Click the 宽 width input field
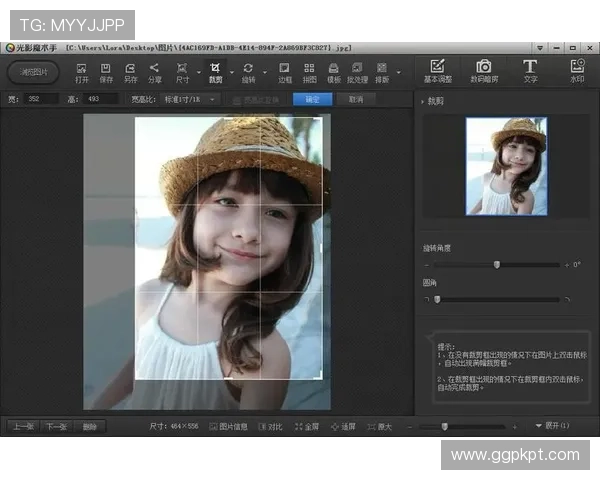 pyautogui.click(x=41, y=99)
